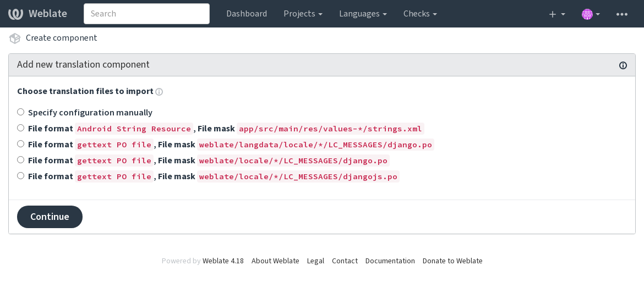Click the panel documentation info icon
The width and height of the screenshot is (644, 282).
623,65
